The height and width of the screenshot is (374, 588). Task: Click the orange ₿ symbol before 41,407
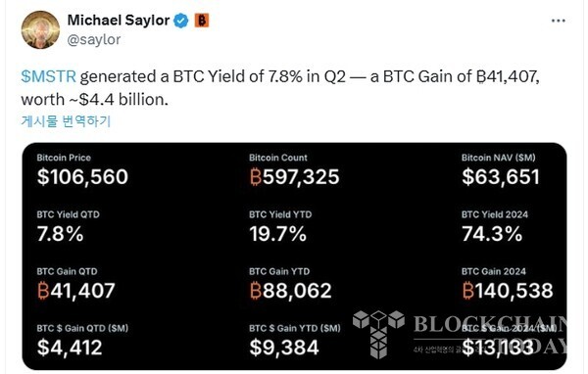[x=43, y=291]
